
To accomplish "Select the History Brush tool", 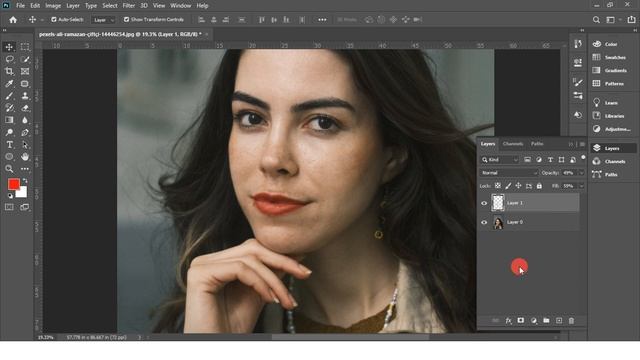I will [x=9, y=108].
